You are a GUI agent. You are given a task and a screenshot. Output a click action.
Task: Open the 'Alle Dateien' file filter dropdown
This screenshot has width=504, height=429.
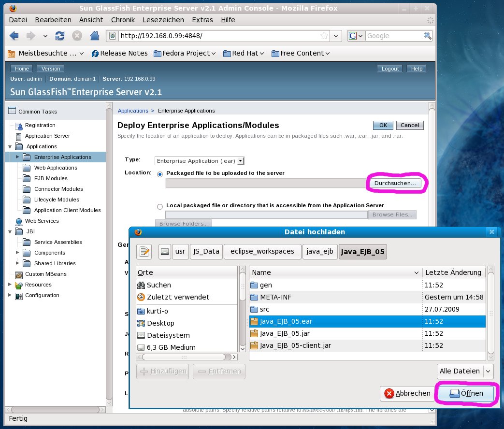point(465,371)
